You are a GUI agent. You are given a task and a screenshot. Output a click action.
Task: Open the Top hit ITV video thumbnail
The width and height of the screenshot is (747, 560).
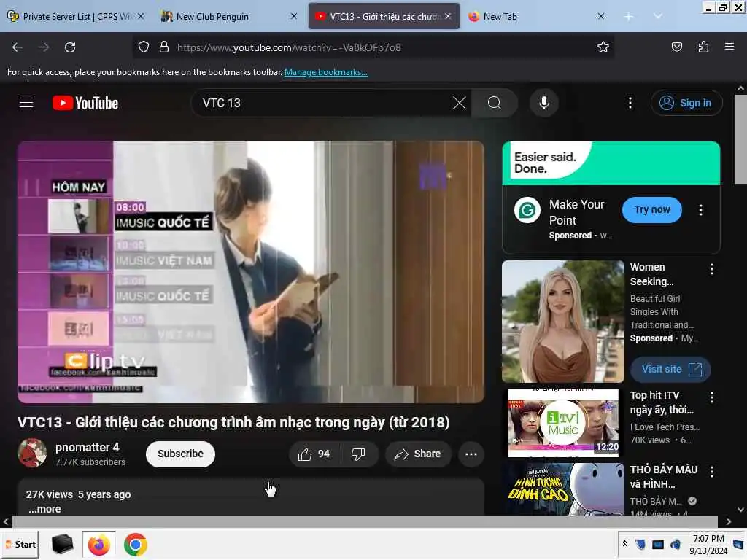(562, 423)
